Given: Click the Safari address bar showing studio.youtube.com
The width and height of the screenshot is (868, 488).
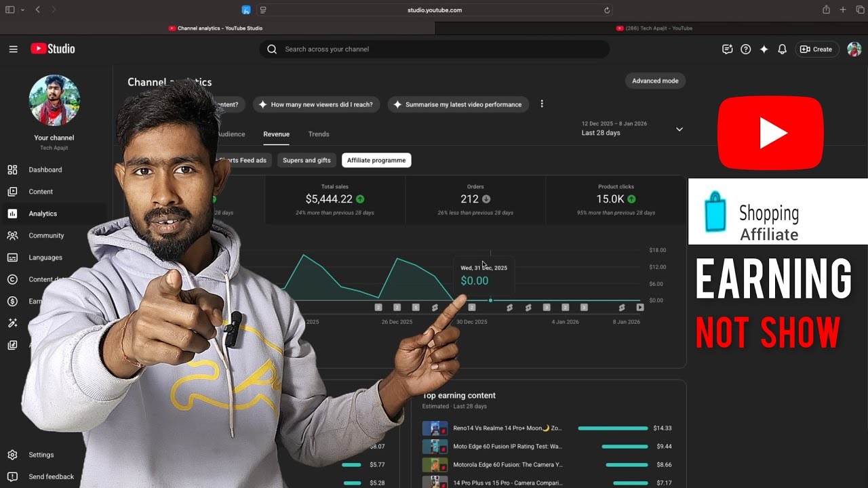Looking at the screenshot, I should tap(434, 10).
